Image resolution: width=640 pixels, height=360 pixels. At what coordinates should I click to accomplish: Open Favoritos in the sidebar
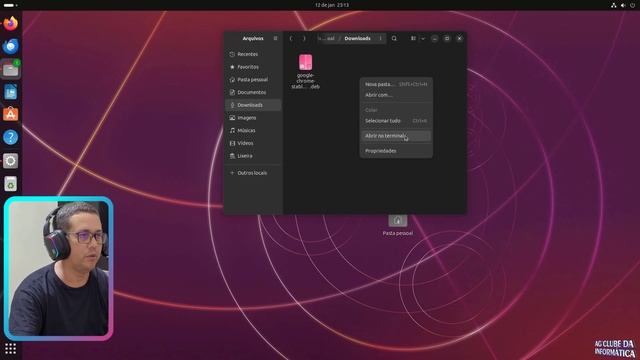tap(253, 67)
